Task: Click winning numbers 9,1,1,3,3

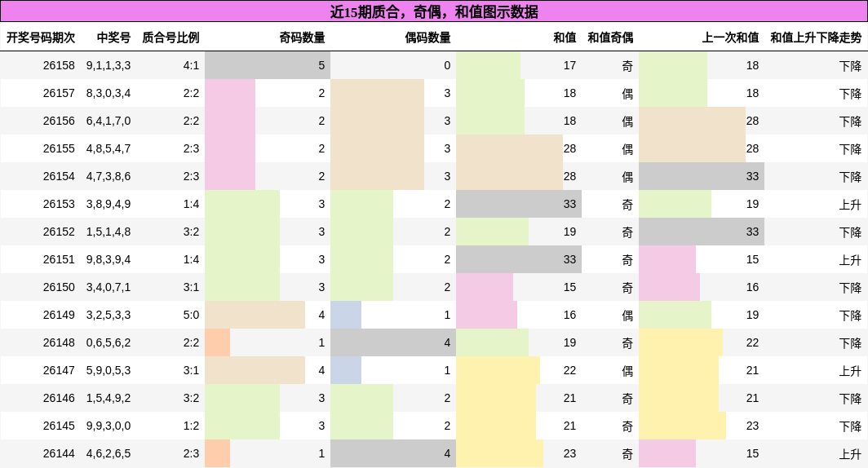Action: (108, 65)
